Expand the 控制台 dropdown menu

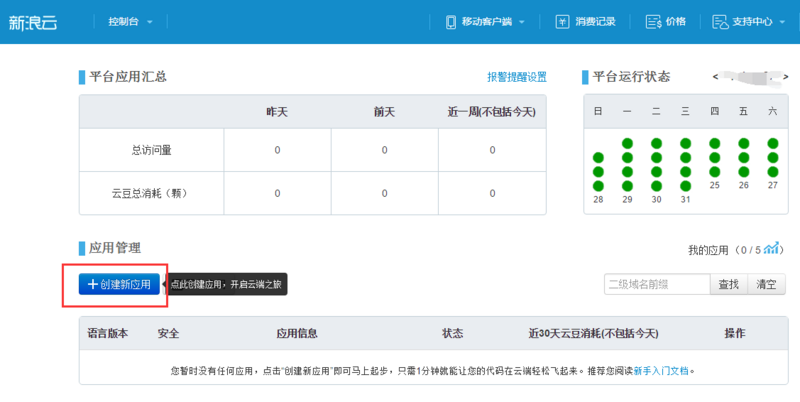[150, 21]
